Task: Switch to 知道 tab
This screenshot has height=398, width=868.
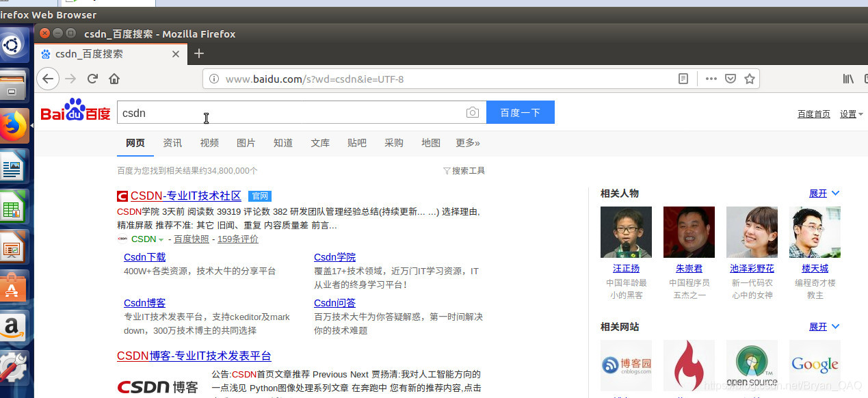Action: (x=283, y=143)
